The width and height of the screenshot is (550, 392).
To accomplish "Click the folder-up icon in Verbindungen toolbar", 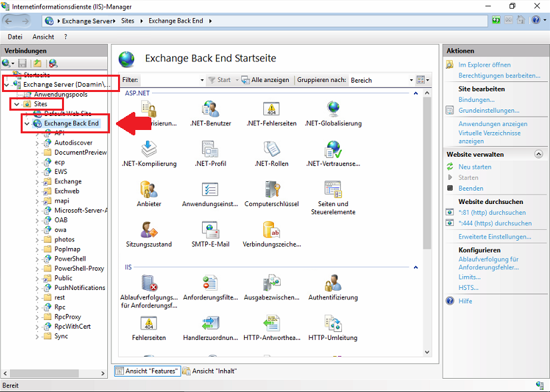I will [x=37, y=63].
